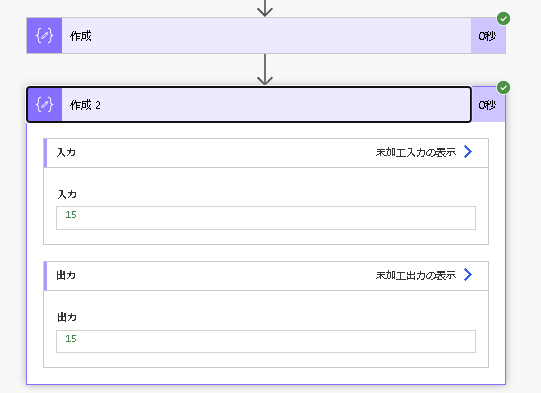Expand the 作成 action card
This screenshot has height=393, width=541.
pyautogui.click(x=266, y=36)
